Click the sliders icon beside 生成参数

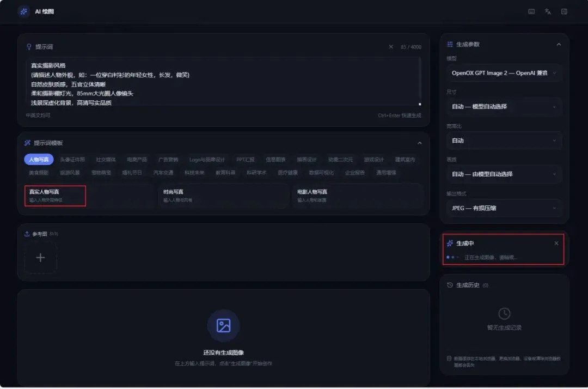[x=450, y=44]
